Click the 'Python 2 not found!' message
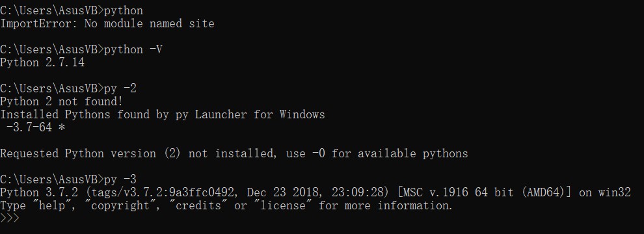This screenshot has height=234, width=644. click(x=62, y=102)
